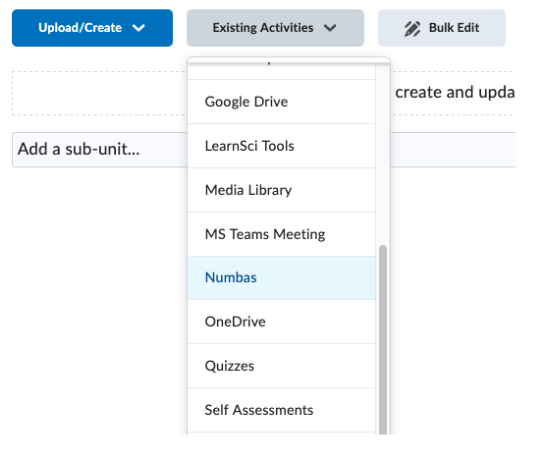Click the dropdown menu scrollbar thumb
The width and height of the screenshot is (535, 459).
(x=383, y=340)
